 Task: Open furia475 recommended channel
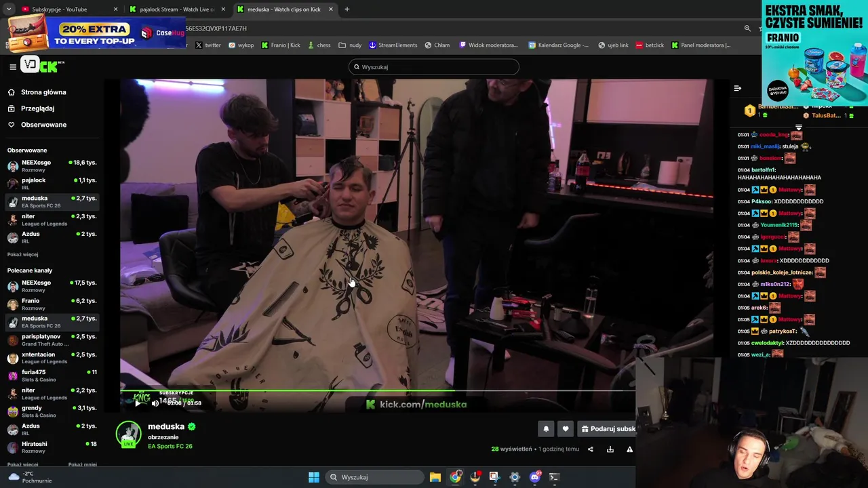click(52, 375)
